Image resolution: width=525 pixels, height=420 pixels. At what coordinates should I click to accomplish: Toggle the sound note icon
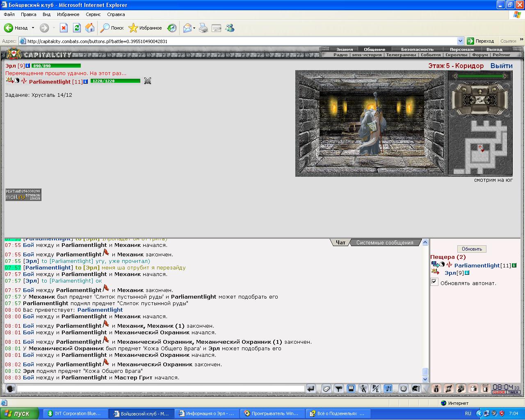coord(388,389)
